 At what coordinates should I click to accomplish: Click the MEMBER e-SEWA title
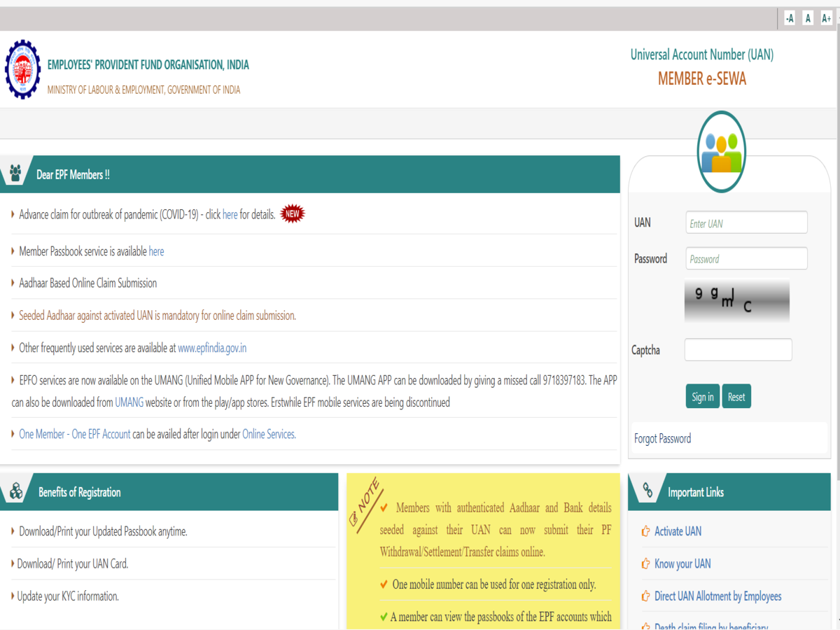coord(702,79)
